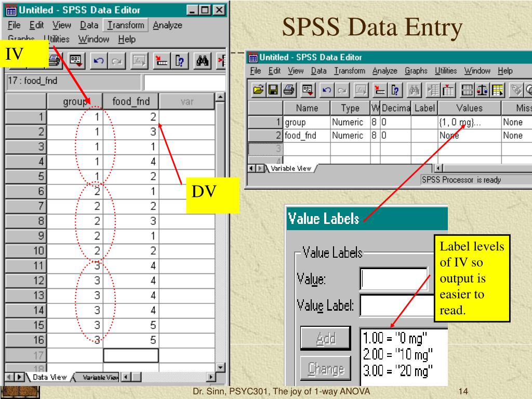Click Print icon in right Data Editor toolbar
Viewport: 532px width, 399px height.
coord(288,90)
